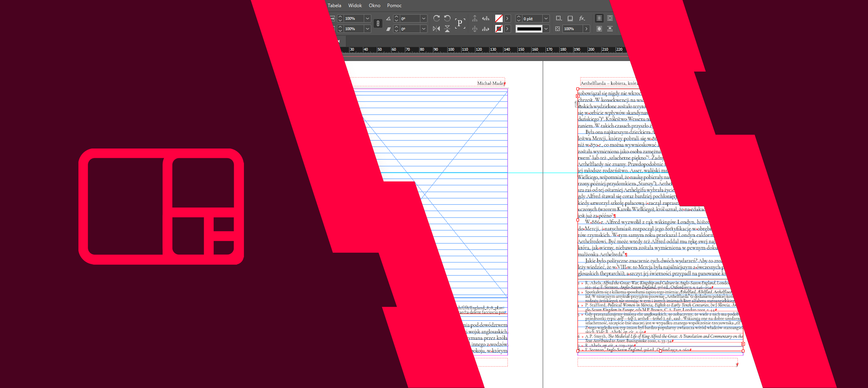Select the previous object icon
868x388 pixels.
[485, 18]
